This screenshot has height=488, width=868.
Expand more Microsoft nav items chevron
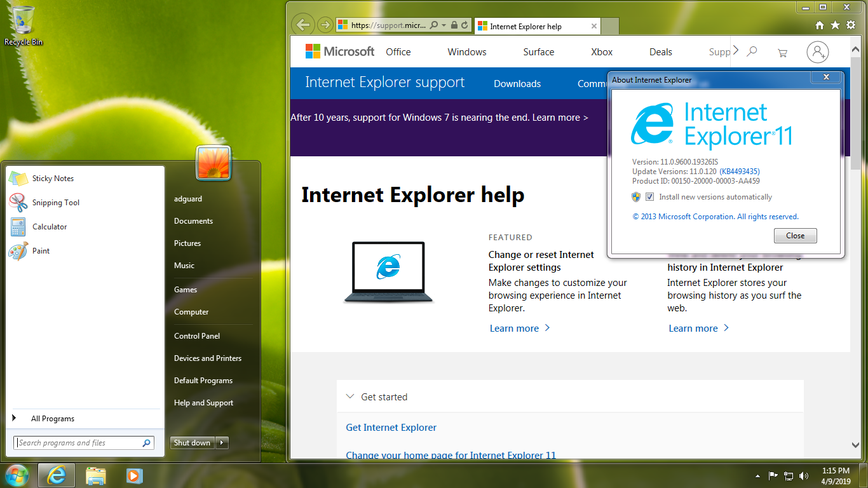click(x=736, y=50)
